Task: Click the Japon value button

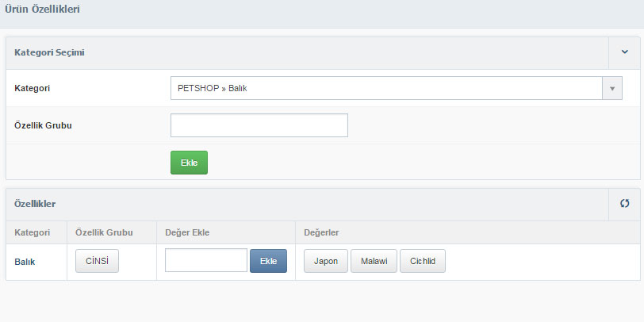Action: (326, 261)
